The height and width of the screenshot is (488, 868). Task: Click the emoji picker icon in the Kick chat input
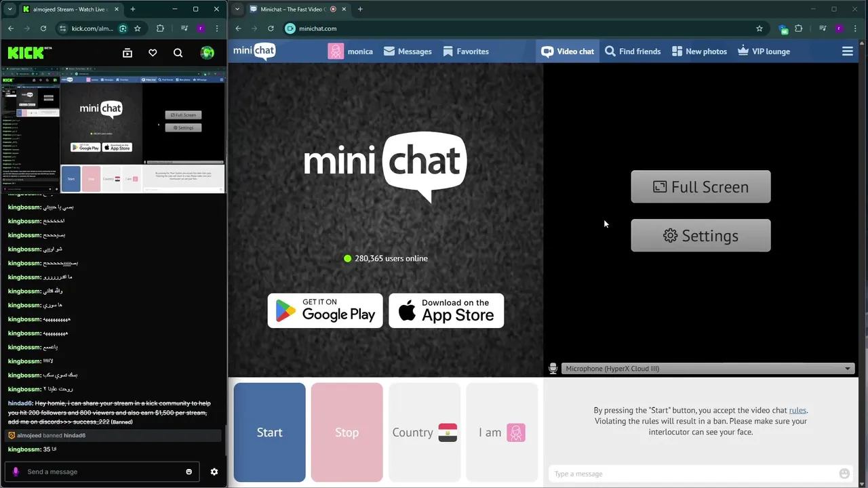point(189,472)
